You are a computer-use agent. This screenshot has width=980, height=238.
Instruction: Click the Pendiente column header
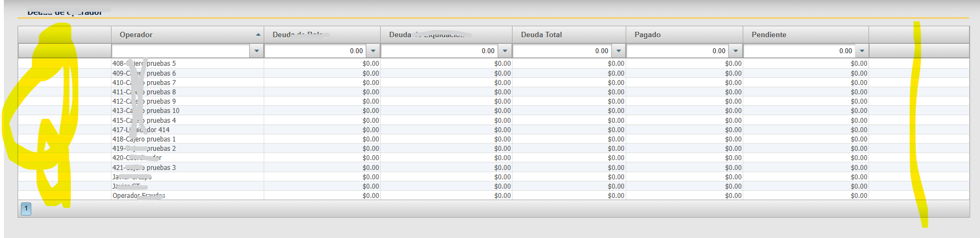point(769,35)
